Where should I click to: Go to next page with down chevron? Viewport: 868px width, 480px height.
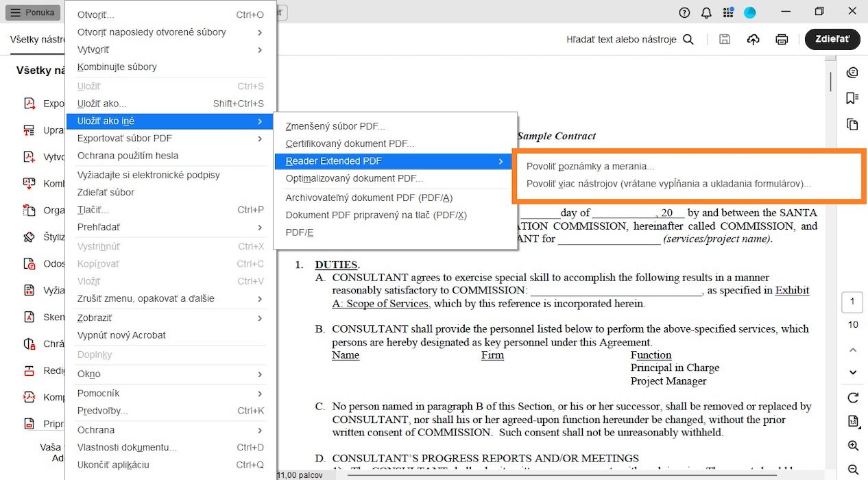coord(853,372)
